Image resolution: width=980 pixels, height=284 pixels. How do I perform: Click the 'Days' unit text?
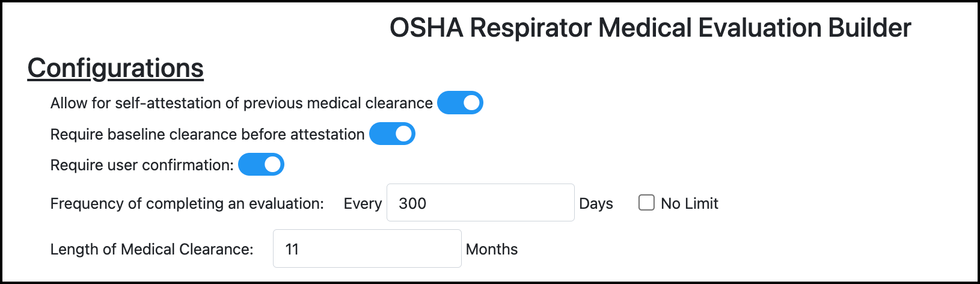[596, 204]
